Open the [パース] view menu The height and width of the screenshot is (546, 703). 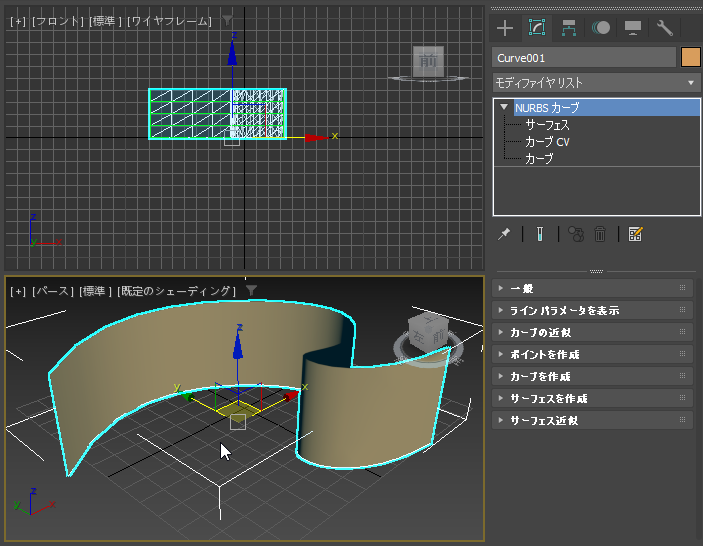[x=52, y=291]
